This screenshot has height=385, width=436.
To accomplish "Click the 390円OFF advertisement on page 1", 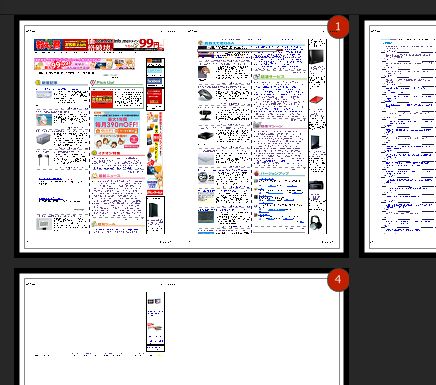I will (x=116, y=131).
